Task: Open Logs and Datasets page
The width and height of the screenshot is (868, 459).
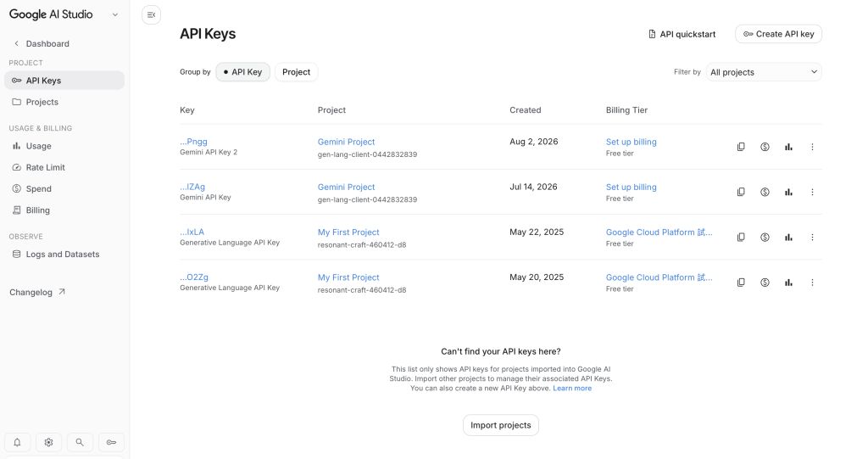Action: [64, 254]
